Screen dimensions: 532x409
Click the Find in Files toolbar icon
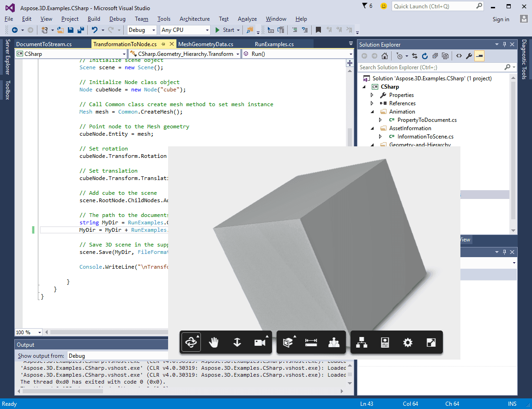[250, 30]
